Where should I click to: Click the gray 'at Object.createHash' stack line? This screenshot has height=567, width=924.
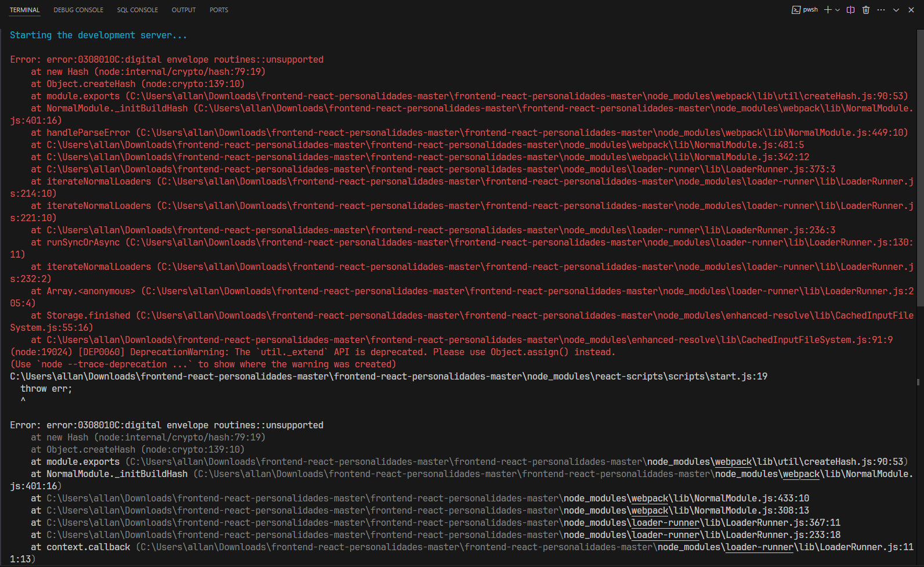coord(138,450)
